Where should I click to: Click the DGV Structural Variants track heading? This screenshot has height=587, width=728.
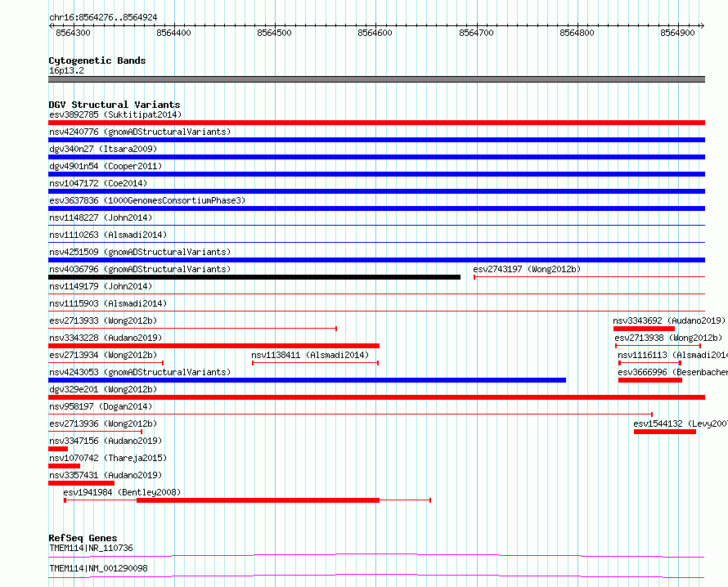click(115, 105)
